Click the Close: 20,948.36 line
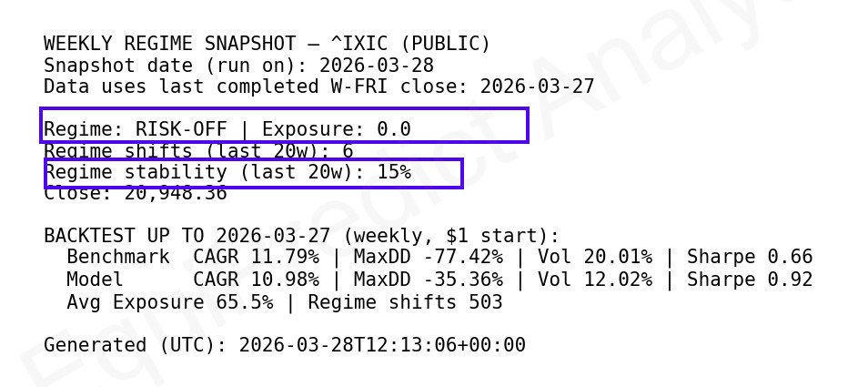 pos(136,193)
